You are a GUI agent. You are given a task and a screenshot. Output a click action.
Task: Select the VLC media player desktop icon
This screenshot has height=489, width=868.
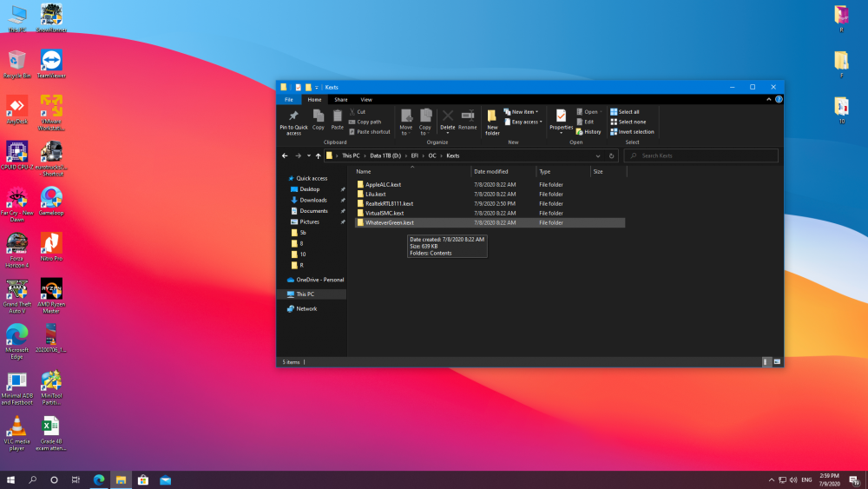coord(17,433)
